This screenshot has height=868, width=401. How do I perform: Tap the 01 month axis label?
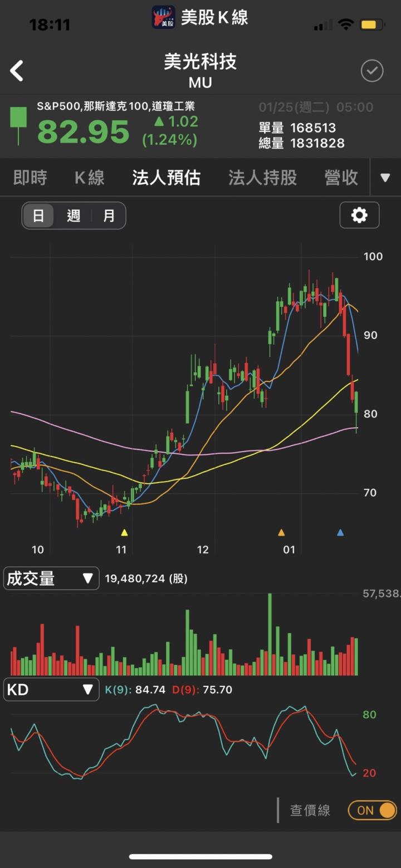[288, 550]
